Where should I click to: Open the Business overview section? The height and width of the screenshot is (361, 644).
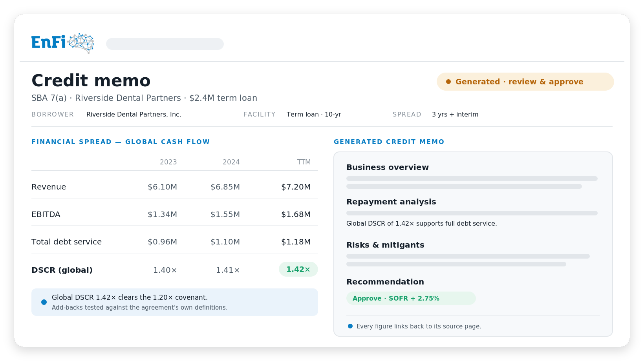pos(388,167)
